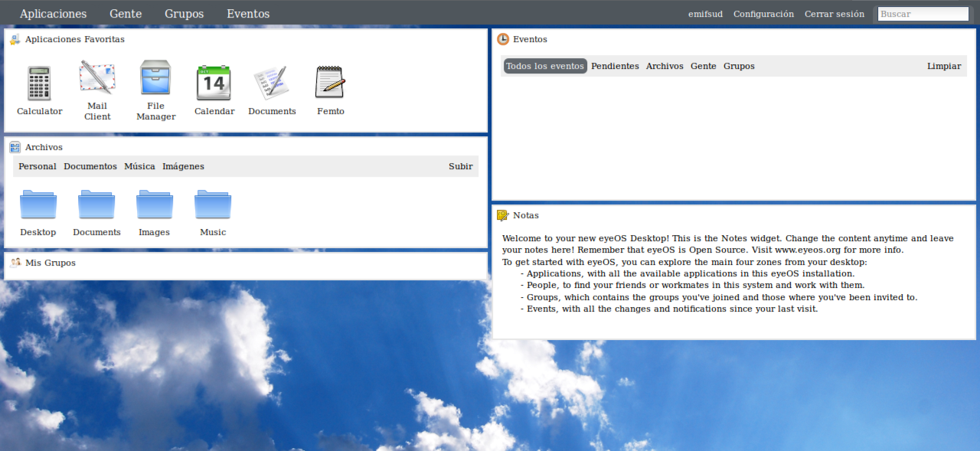Click the Archivos widget header icon
Screen dimensions: 980x451
point(15,147)
